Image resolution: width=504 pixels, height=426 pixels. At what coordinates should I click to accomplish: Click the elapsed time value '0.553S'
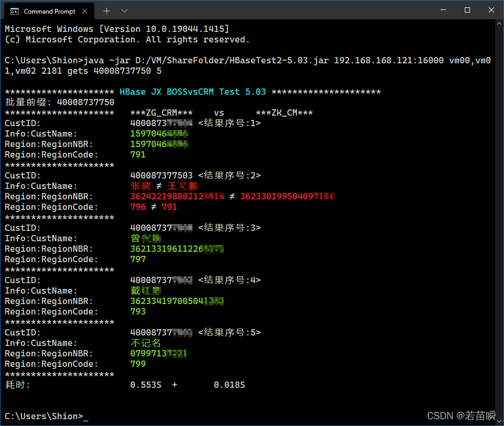146,385
